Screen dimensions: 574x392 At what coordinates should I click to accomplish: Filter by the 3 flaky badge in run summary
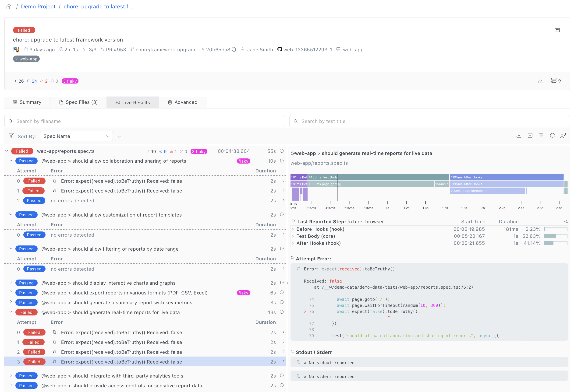click(x=70, y=81)
